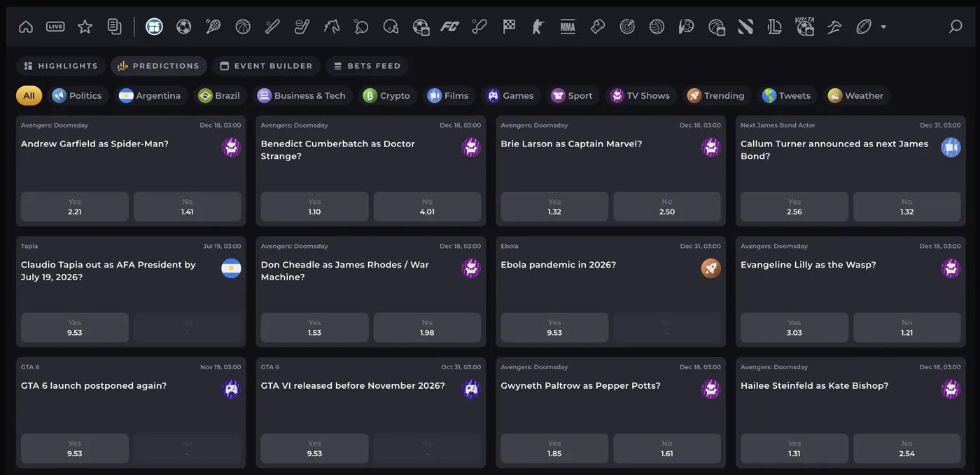This screenshot has height=475, width=980.
Task: Bet Yes 1.32 on Brie Larson
Action: click(x=554, y=207)
